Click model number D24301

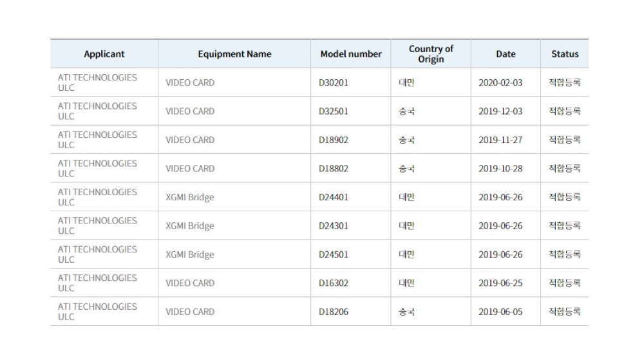334,225
